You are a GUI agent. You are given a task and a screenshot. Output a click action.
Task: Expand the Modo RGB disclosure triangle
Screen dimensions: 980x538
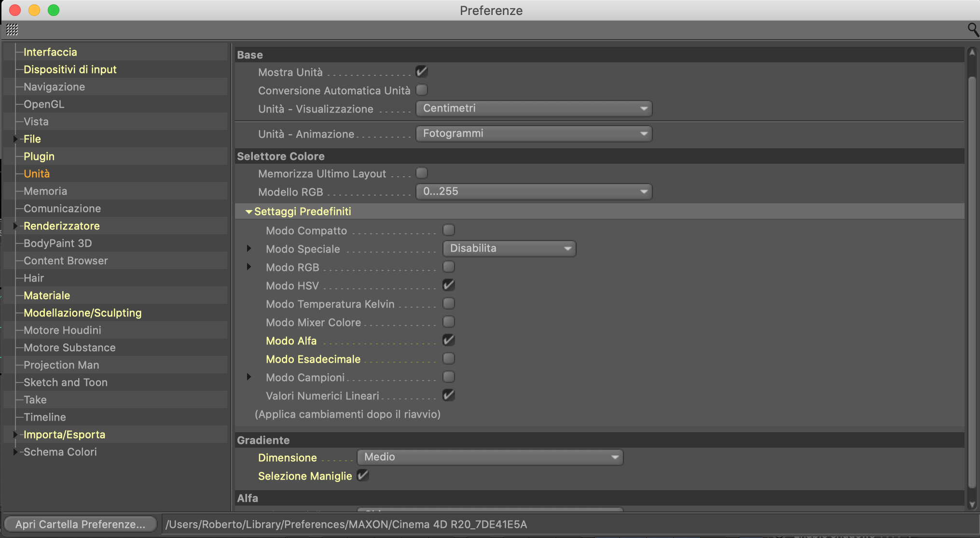(249, 267)
